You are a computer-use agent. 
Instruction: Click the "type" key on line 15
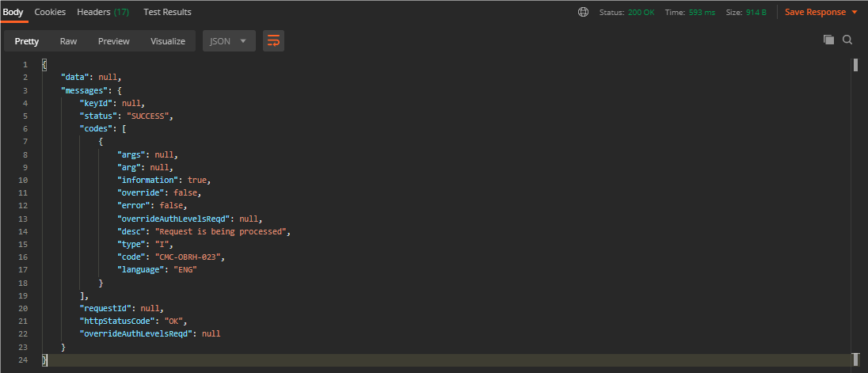[x=133, y=245]
